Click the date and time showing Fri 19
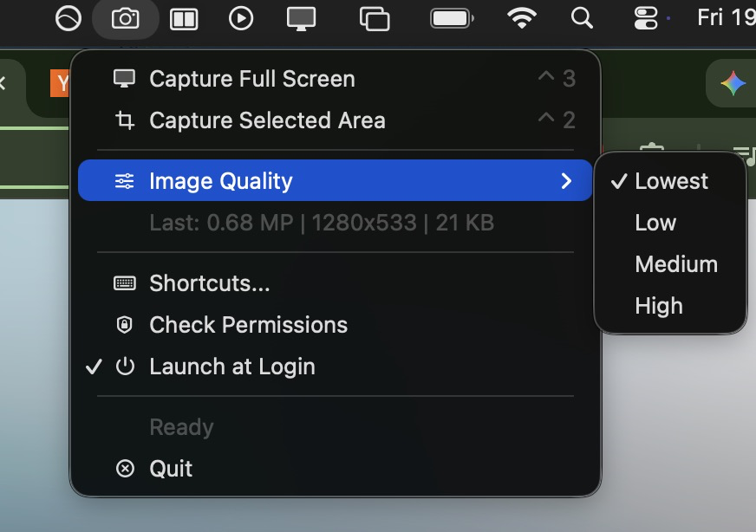Viewport: 756px width, 532px height. coord(727,18)
